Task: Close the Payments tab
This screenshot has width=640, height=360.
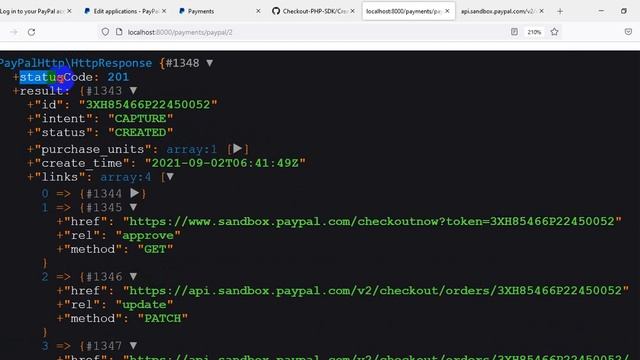Action: point(258,11)
